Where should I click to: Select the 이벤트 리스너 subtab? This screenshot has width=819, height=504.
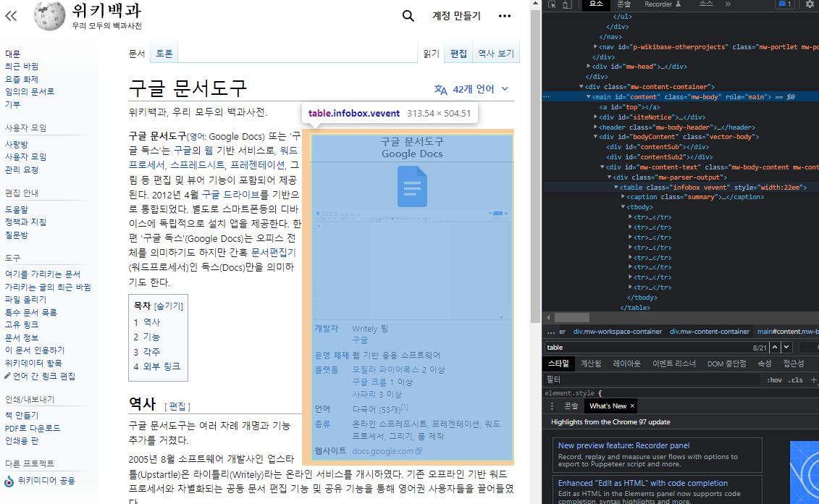tap(673, 364)
